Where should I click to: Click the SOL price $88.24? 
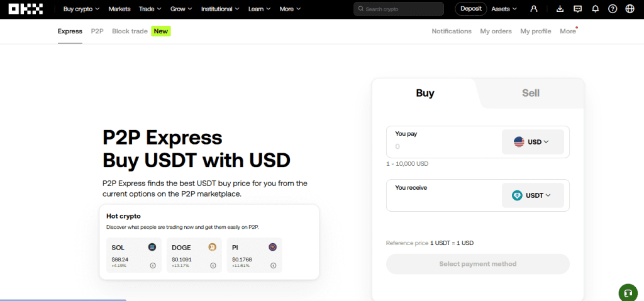tap(120, 260)
